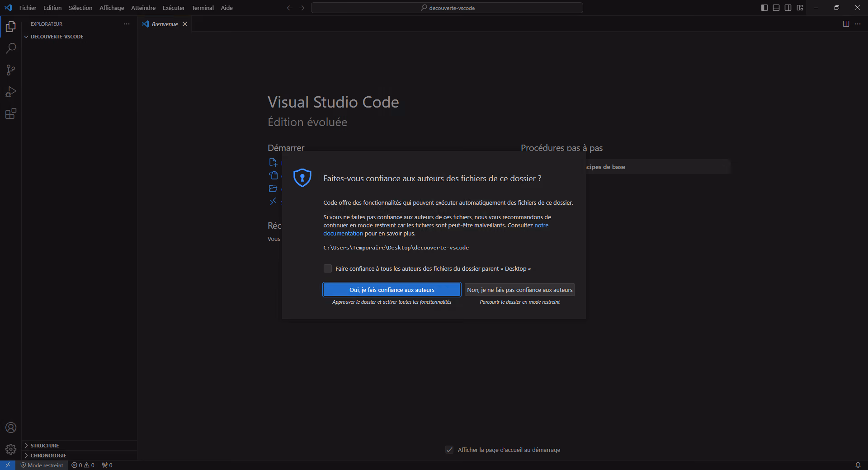Open the Source Control view icon
This screenshot has width=868, height=470.
click(x=11, y=70)
